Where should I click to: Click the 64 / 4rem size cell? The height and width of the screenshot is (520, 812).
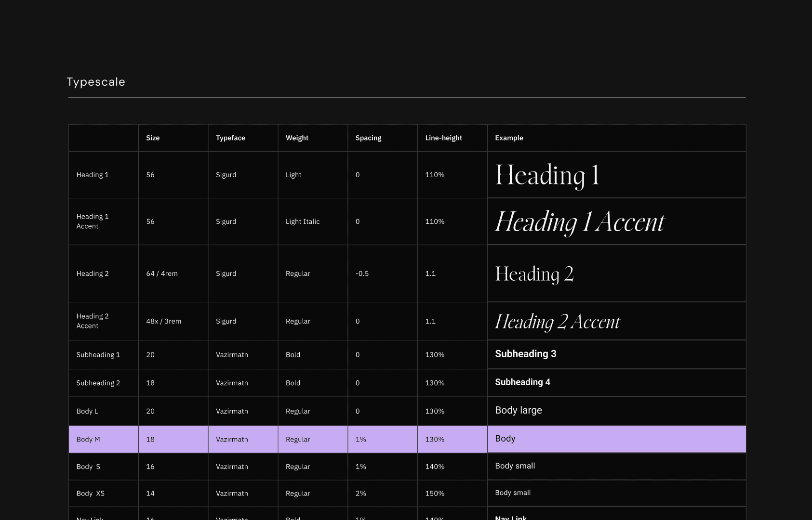[173, 273]
